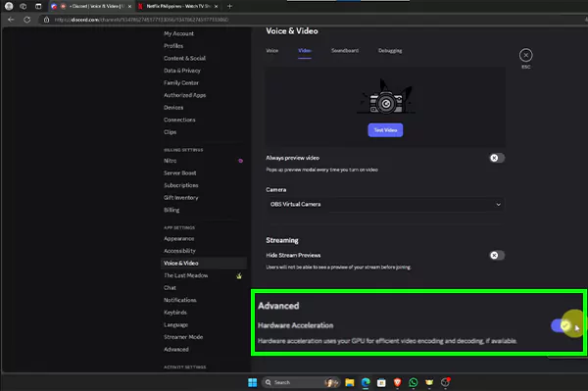Go back using the browser back arrow

(11, 20)
